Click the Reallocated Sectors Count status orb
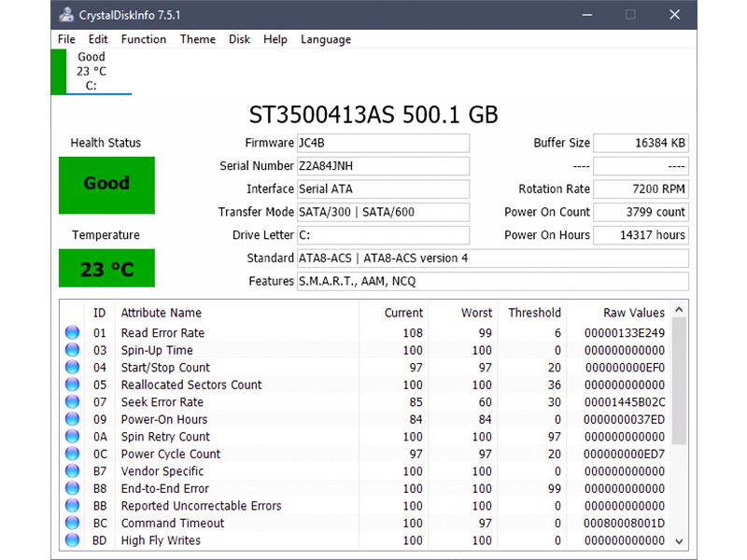Viewport: 747px width, 560px height. coord(73,385)
